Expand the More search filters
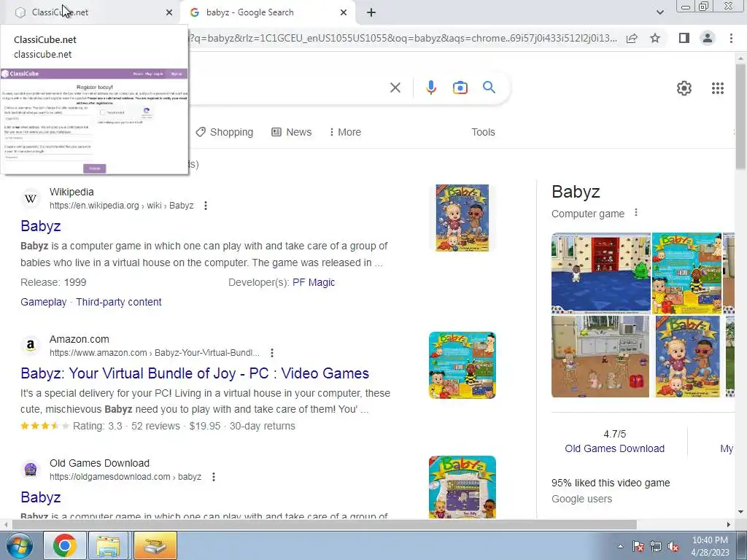The image size is (747, 560). click(x=345, y=132)
